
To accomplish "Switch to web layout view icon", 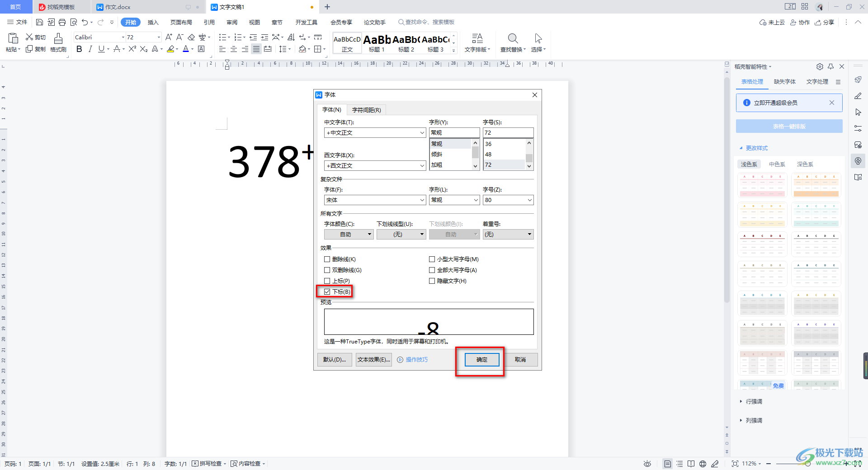I will (x=703, y=464).
